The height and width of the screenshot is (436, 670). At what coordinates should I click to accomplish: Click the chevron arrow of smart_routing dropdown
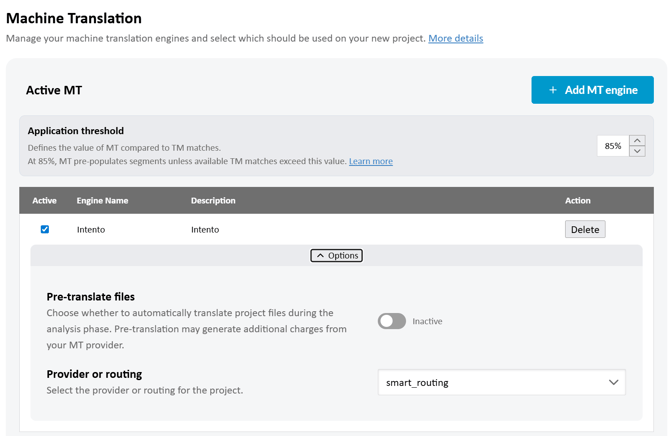pyautogui.click(x=613, y=382)
